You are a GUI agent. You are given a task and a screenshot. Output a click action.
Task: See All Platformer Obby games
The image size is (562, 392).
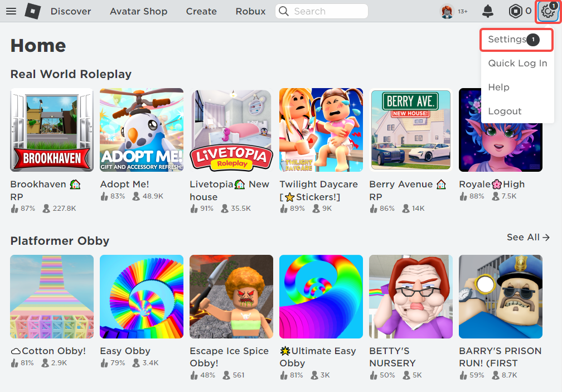pos(528,237)
